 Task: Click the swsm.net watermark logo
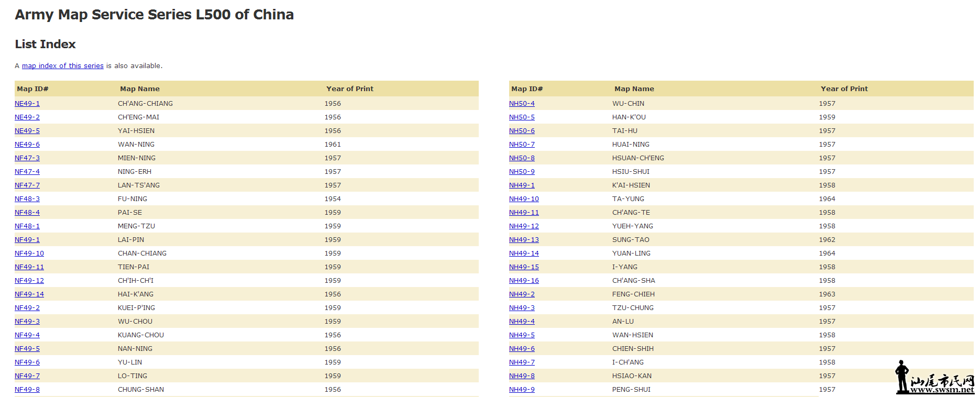coord(935,379)
